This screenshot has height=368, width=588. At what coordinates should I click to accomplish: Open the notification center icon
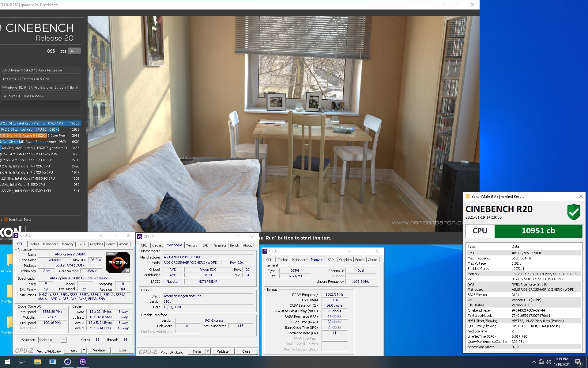[579, 362]
